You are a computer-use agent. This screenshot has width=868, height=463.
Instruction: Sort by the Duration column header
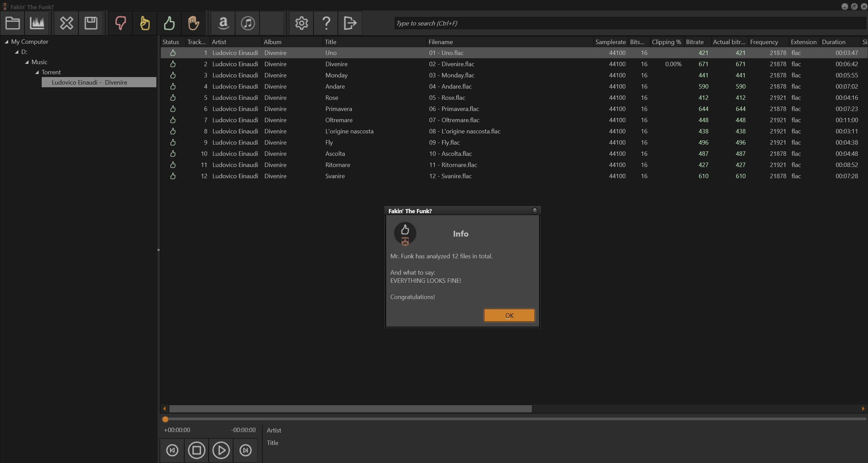tap(833, 42)
